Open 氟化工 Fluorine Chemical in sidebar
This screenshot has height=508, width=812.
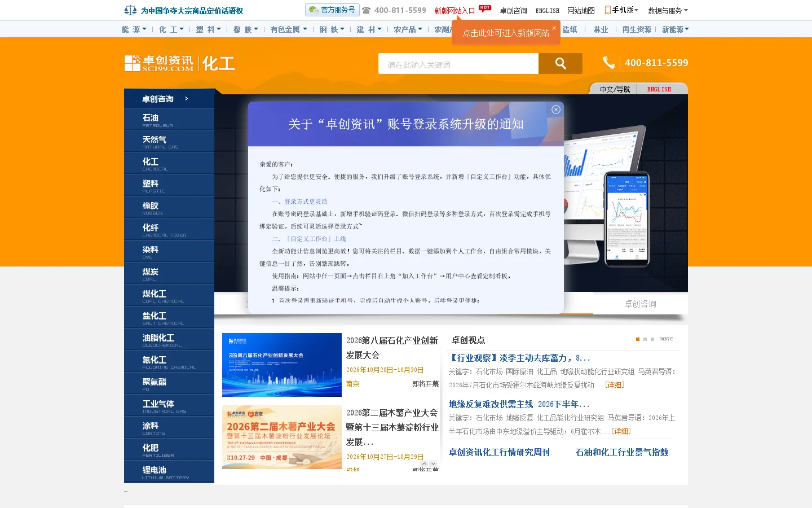(169, 361)
